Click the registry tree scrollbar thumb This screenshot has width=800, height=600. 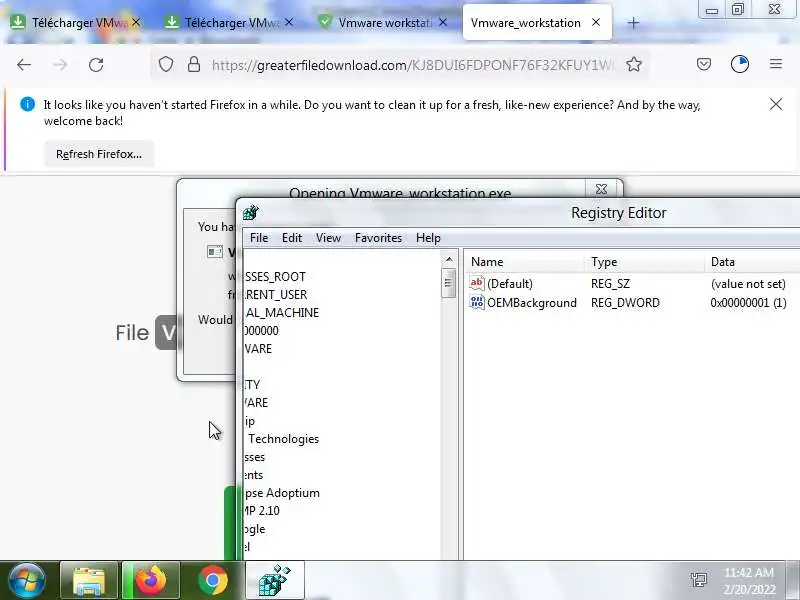(x=449, y=283)
